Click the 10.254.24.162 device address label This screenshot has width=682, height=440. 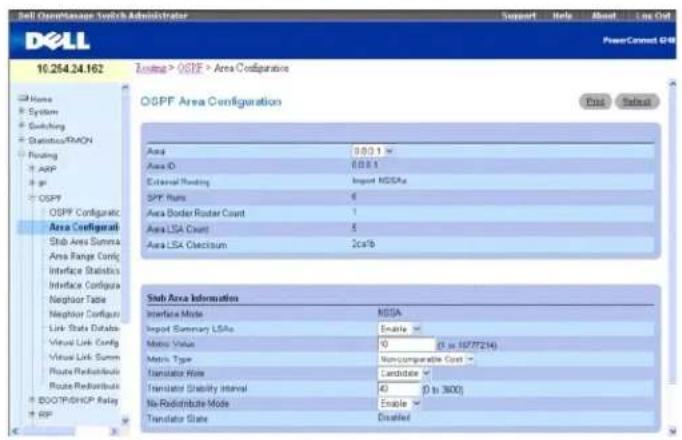coord(70,69)
